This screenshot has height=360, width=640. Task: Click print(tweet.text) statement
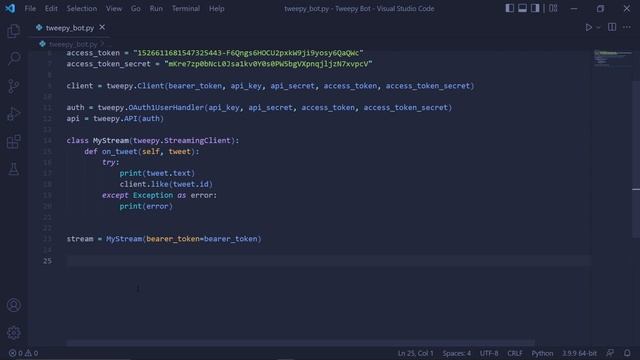click(157, 173)
